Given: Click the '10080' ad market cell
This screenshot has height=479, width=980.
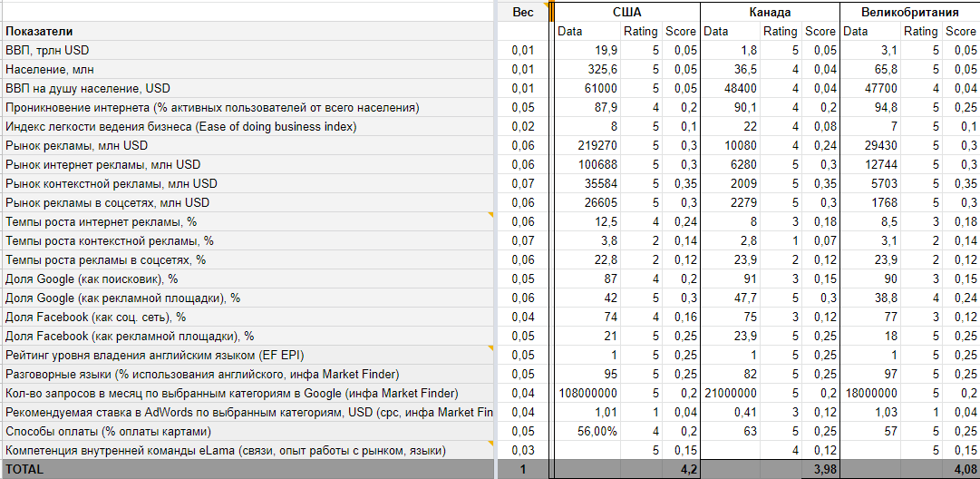Looking at the screenshot, I should point(731,146).
